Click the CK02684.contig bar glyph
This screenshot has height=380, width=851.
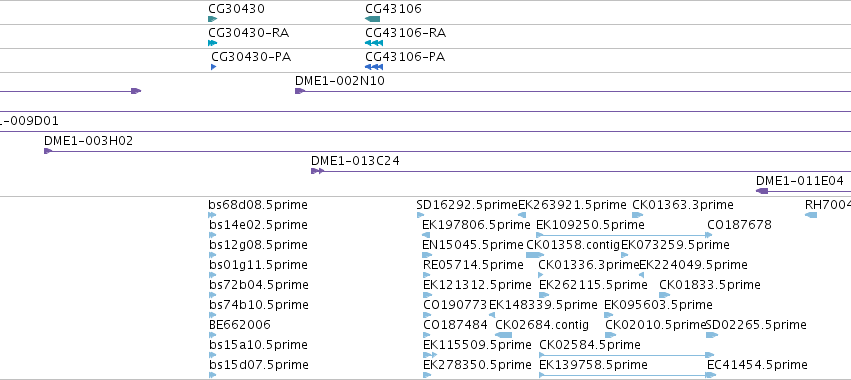[x=504, y=335]
